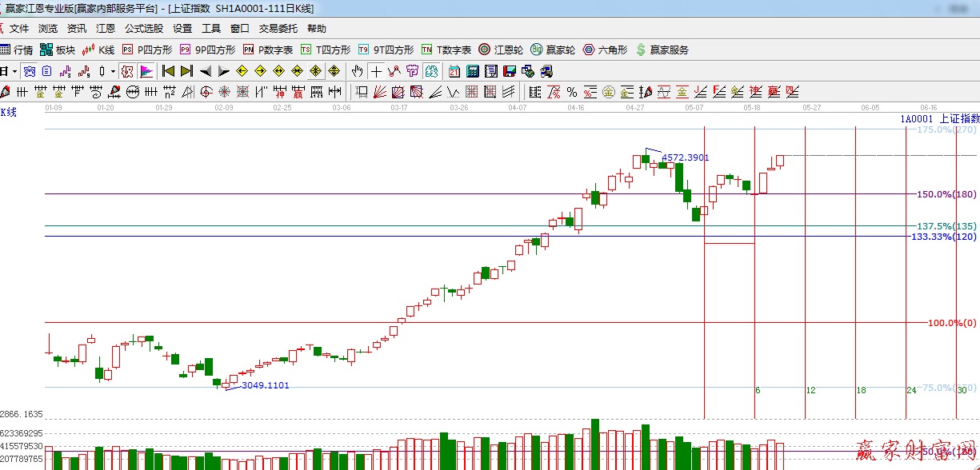Toggle the K线 candlestick chart view
980x470 pixels.
point(98,50)
